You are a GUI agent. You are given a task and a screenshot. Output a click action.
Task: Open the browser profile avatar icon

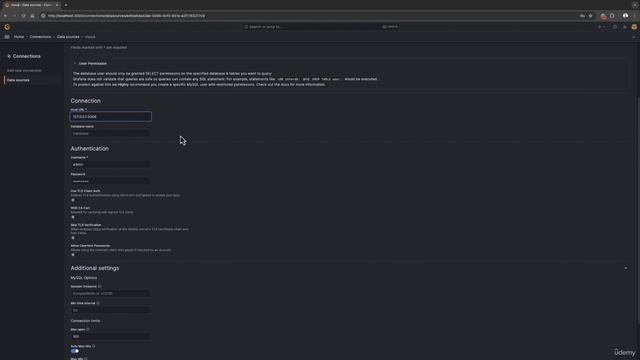click(625, 16)
